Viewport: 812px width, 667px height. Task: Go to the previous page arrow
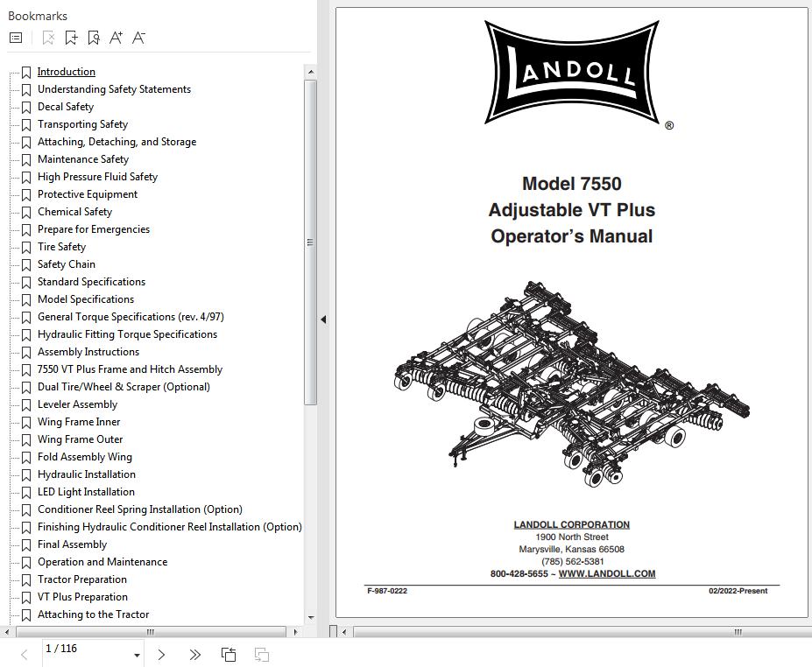pos(24,655)
